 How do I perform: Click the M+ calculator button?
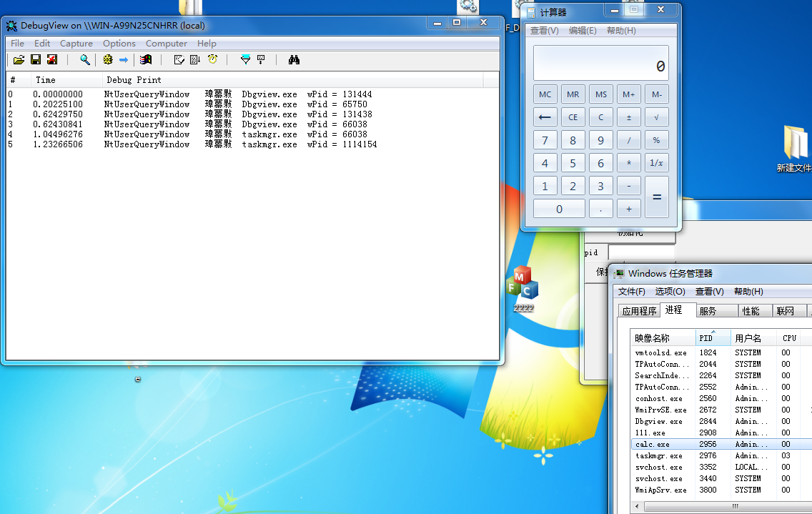(629, 94)
